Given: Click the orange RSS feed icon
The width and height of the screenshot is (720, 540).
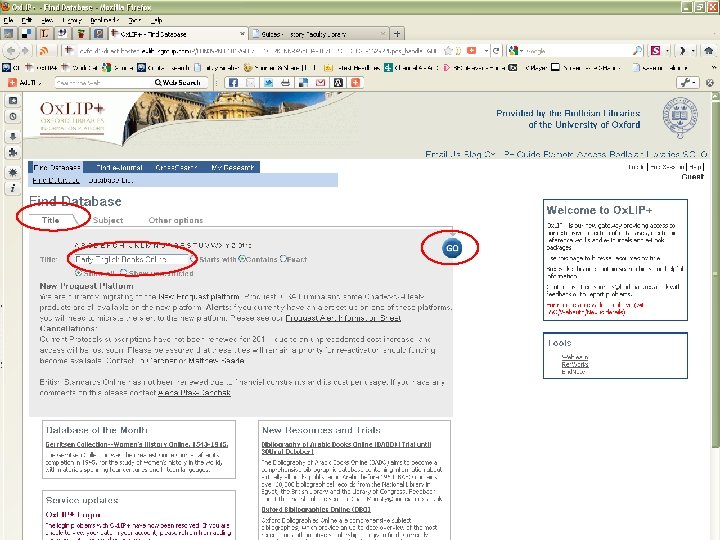Looking at the screenshot, I should 44,51.
